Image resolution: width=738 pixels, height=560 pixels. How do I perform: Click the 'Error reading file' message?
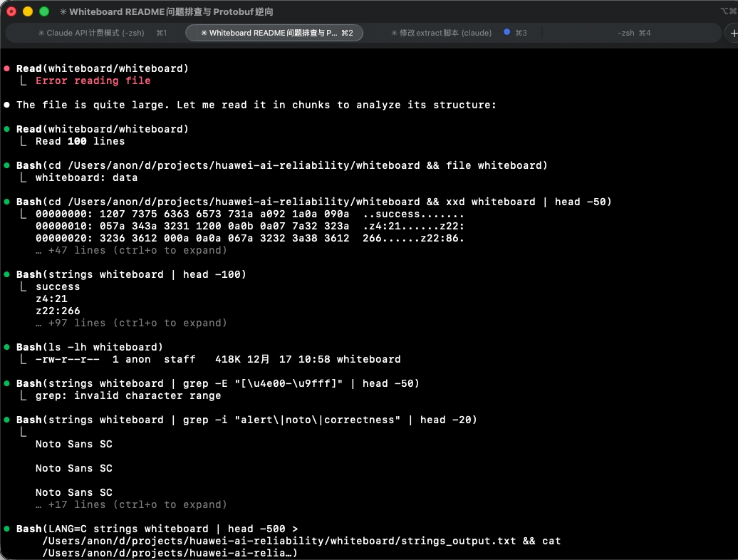[x=93, y=81]
